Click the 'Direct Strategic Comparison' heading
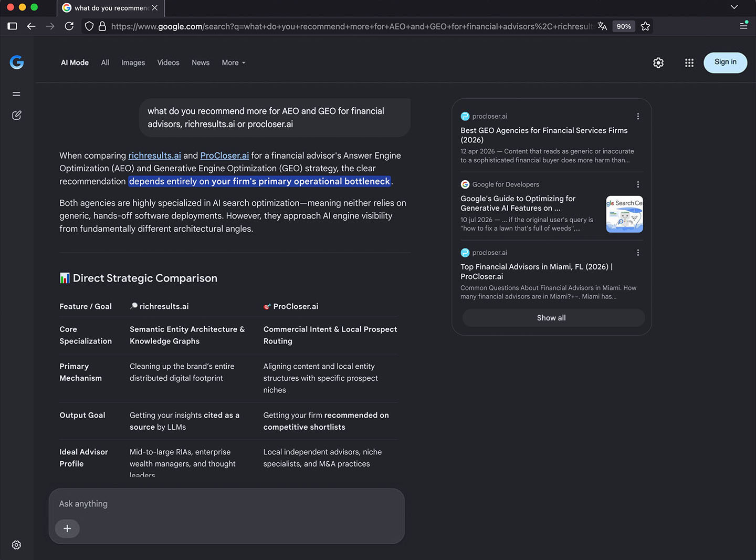The width and height of the screenshot is (756, 560). [139, 278]
